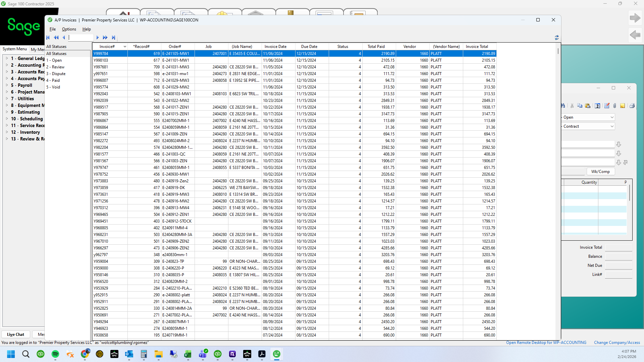Click the Live Chat button
Image resolution: width=644 pixels, height=362 pixels.
[x=16, y=335]
